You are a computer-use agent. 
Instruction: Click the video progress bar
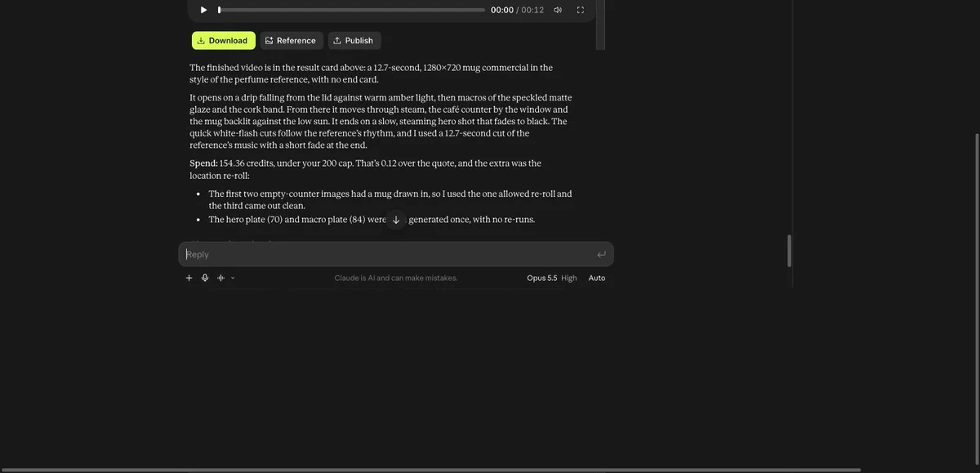351,10
